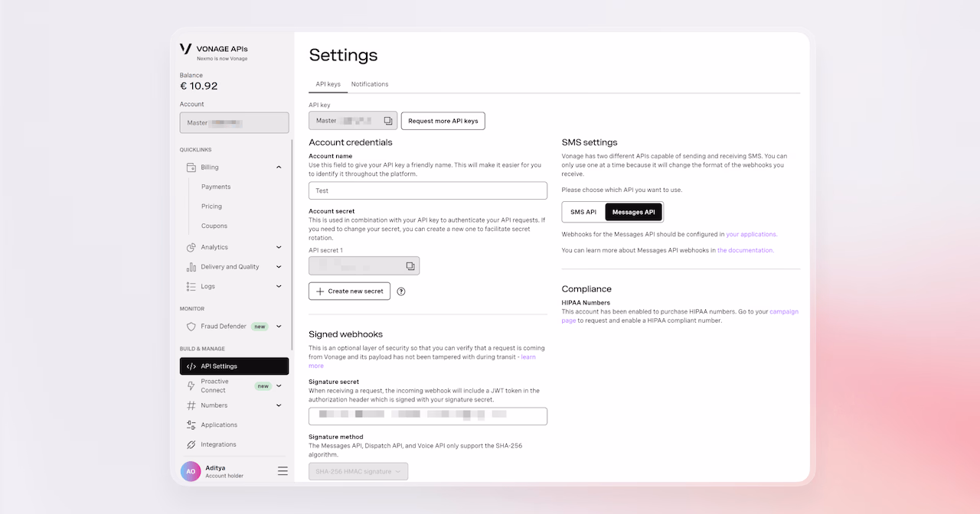The width and height of the screenshot is (980, 514).
Task: Click the Applications sidebar label
Action: click(x=219, y=425)
